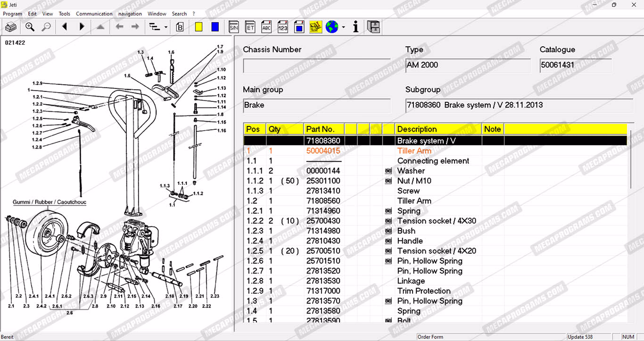This screenshot has height=341, width=644.
Task: Zoom in with the magnifier plus icon
Action: [30, 27]
